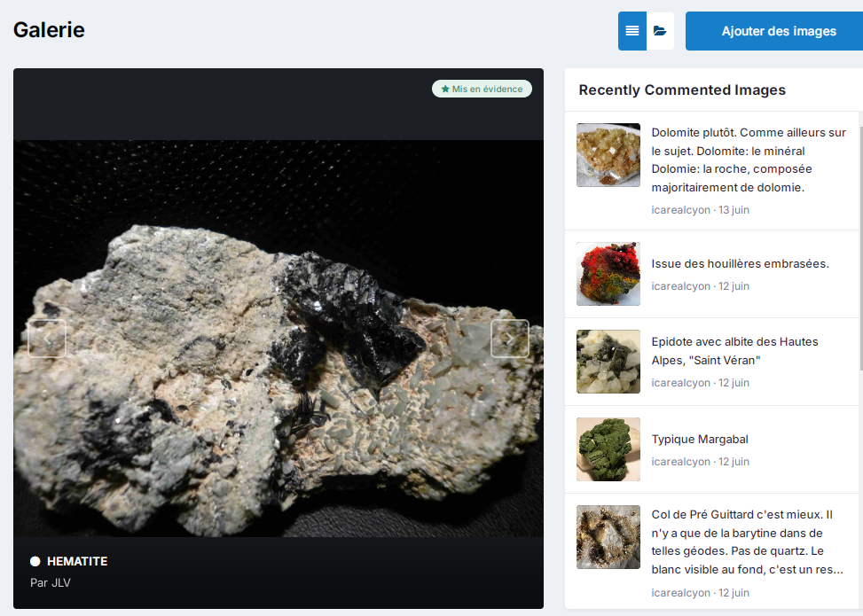Open author JLV profile
Image resolution: width=863 pixels, height=616 pixels.
click(60, 583)
